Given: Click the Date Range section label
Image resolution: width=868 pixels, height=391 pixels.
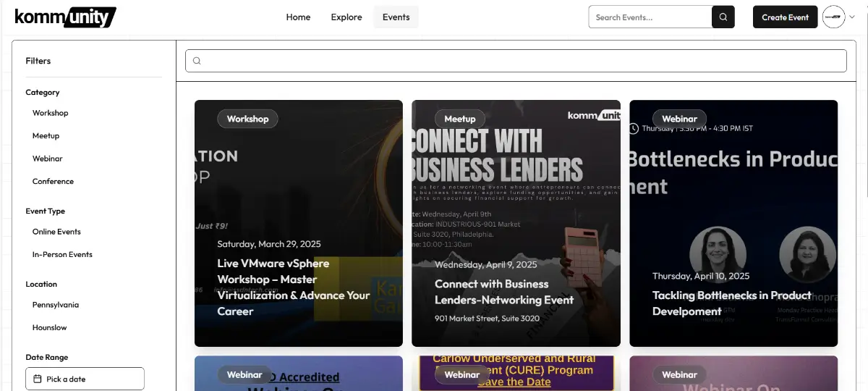Looking at the screenshot, I should coord(47,357).
